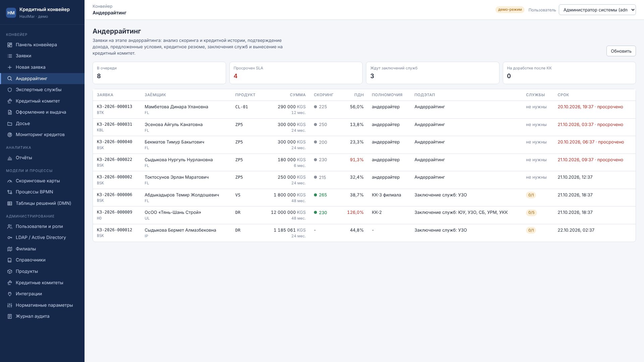Viewport: 644px width, 362px height.
Task: Click the key icon for LDAP / Active Directory
Action: click(x=10, y=238)
